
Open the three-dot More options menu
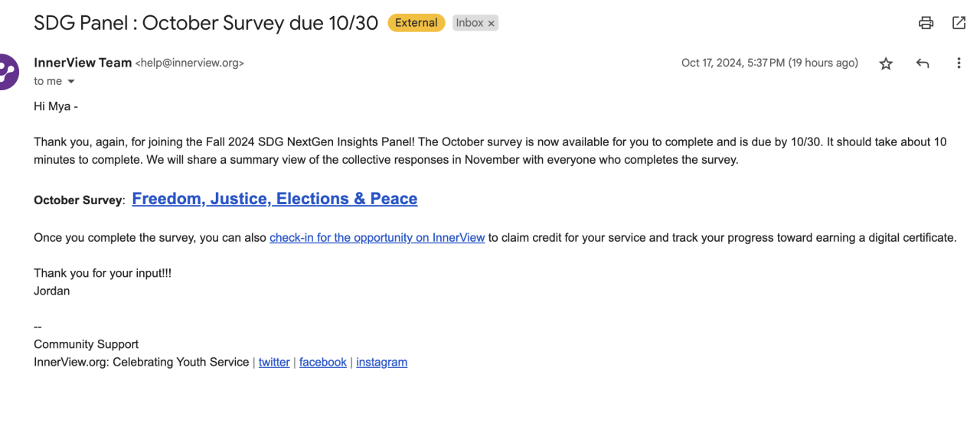959,63
